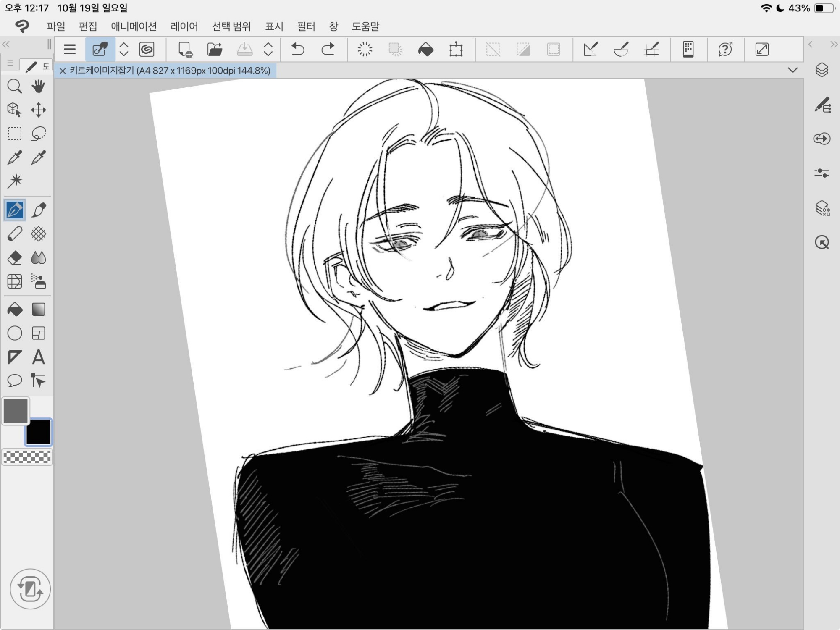Close the 키르케이미지잡기 canvas tab
Image resolution: width=840 pixels, height=630 pixels.
click(63, 71)
